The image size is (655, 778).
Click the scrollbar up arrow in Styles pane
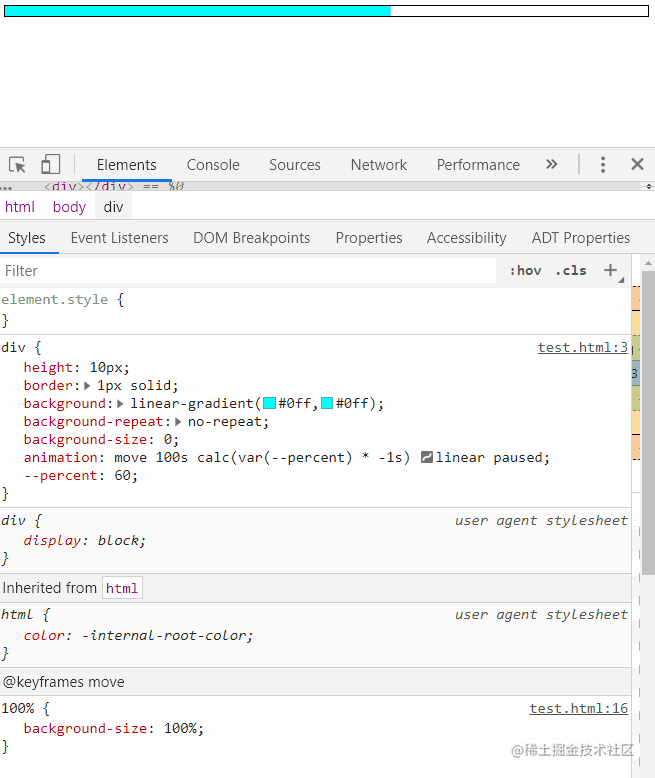click(648, 262)
